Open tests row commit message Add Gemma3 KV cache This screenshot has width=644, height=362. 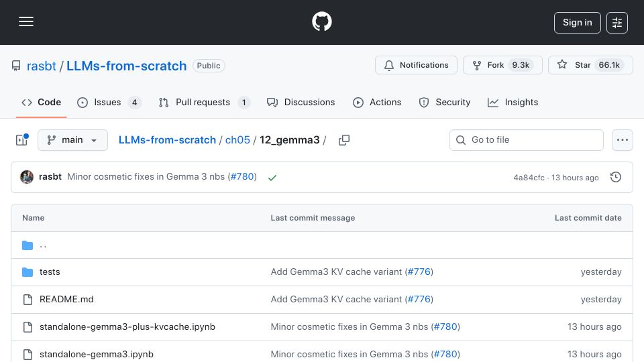point(336,271)
